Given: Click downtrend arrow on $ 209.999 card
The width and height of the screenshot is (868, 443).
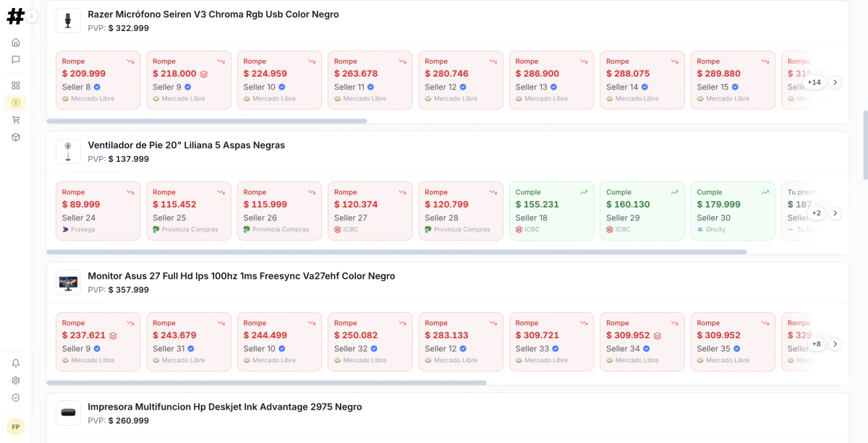Looking at the screenshot, I should [x=130, y=61].
